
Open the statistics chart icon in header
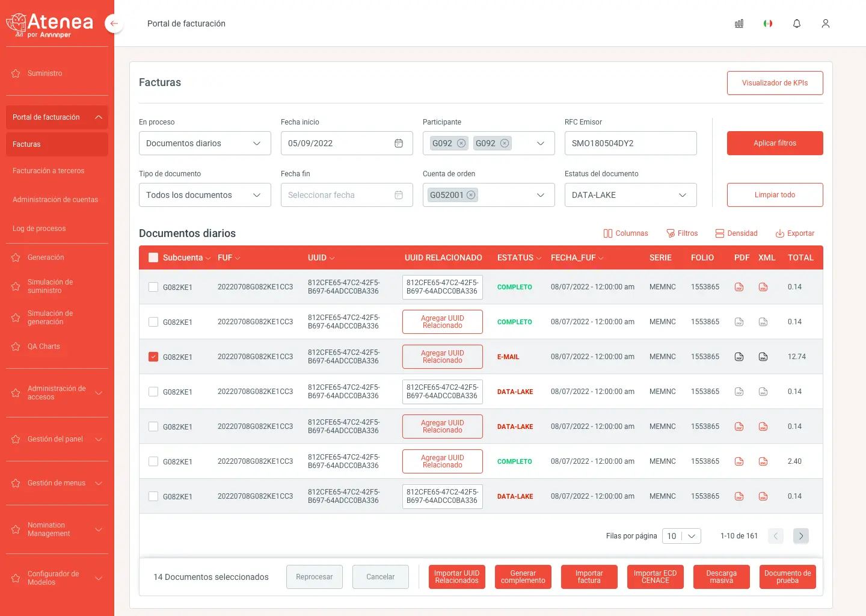pyautogui.click(x=739, y=23)
